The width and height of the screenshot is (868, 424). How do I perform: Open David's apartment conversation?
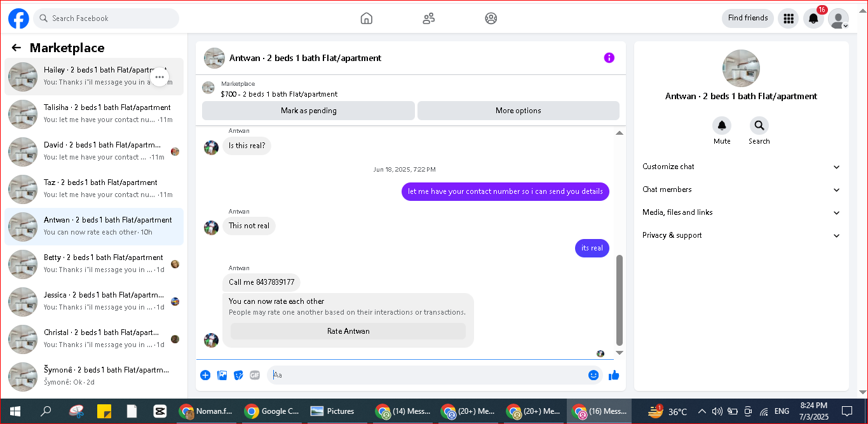click(94, 151)
